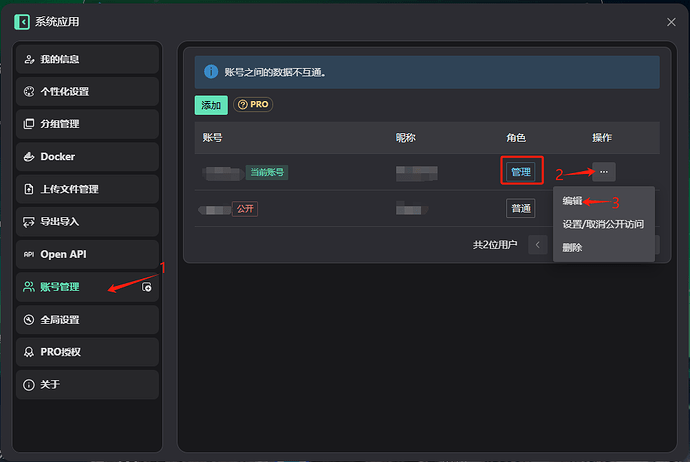This screenshot has width=690, height=462.
Task: Click the 角色 column header
Action: coord(516,138)
